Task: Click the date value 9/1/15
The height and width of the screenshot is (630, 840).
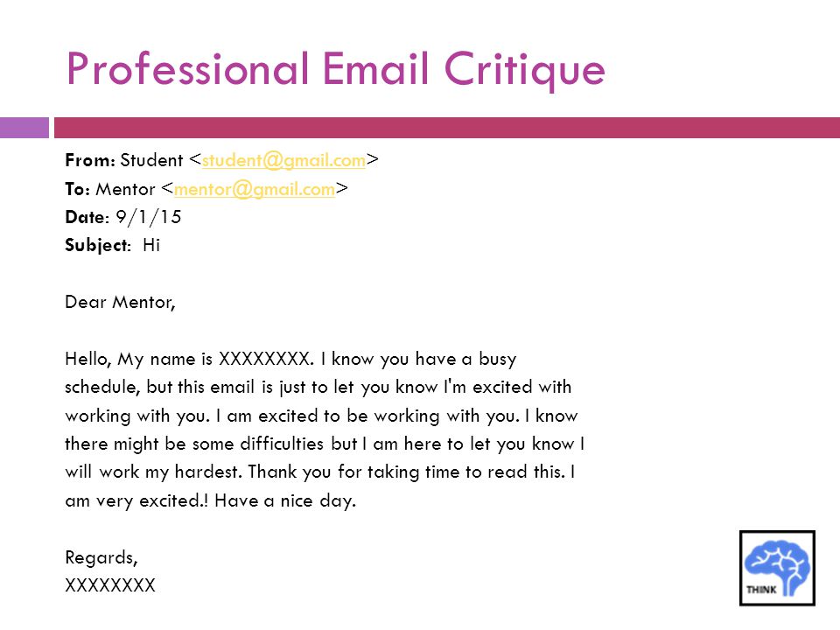Action: point(149,217)
